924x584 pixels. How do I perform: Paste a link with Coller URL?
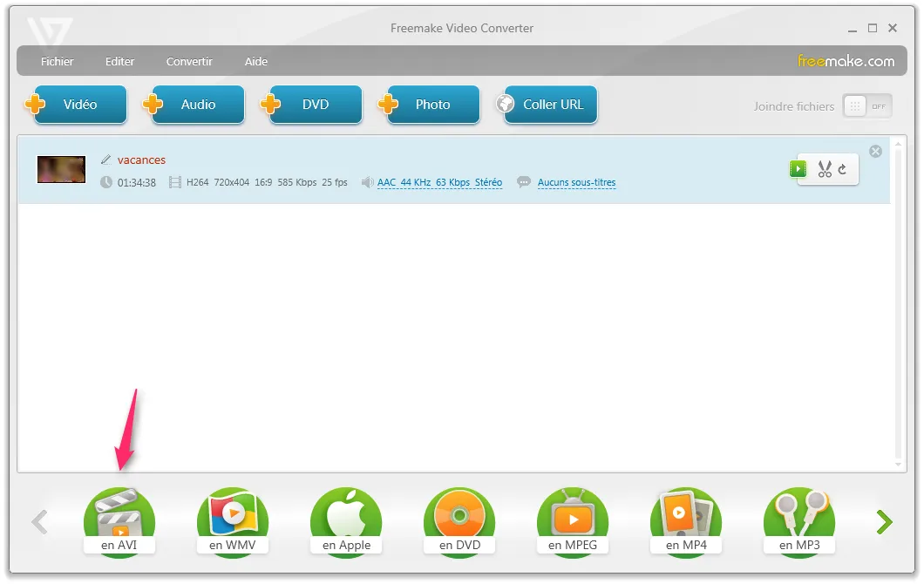pyautogui.click(x=547, y=105)
